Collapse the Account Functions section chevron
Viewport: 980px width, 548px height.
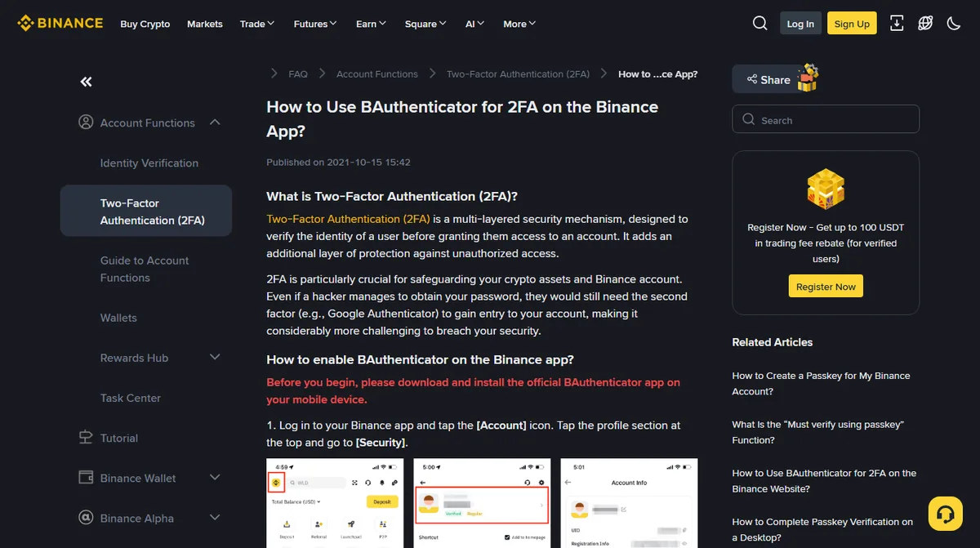point(215,123)
